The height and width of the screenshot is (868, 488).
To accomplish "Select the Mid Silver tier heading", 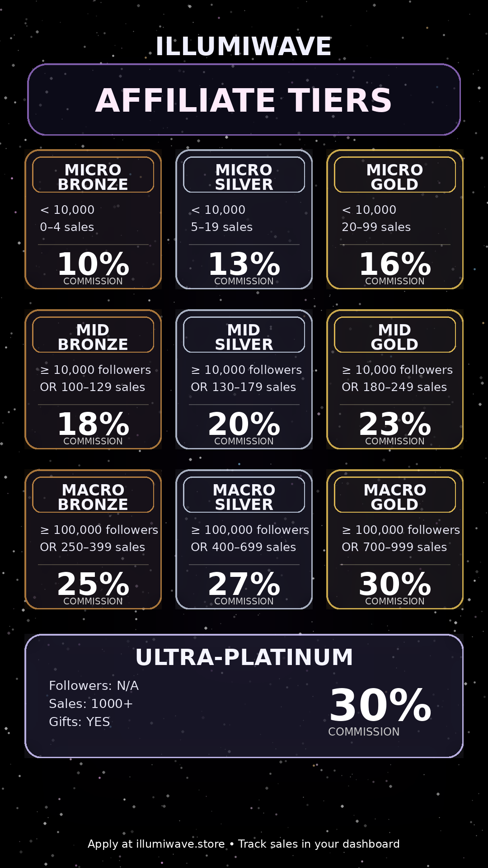I will (x=244, y=337).
